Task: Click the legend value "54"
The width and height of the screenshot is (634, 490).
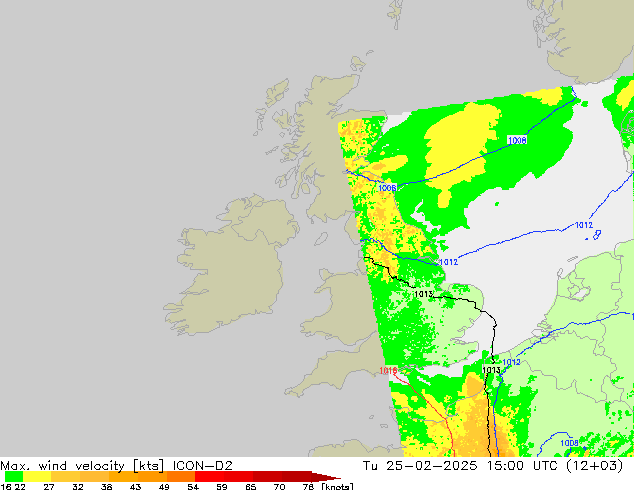Action: coord(193,486)
